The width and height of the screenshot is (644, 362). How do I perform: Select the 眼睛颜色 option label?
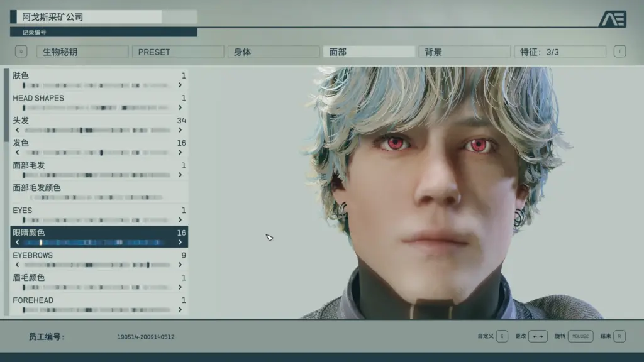pyautogui.click(x=29, y=233)
